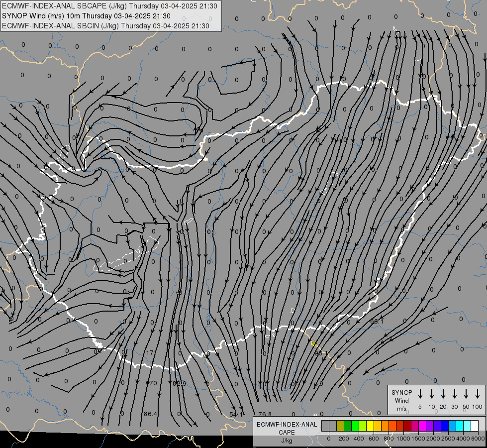Screen dimensions: 487x448
Task: Click the small yellow CAPE spot on the map
Action: pos(314,343)
